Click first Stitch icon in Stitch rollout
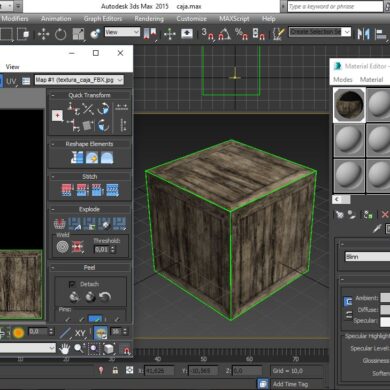The width and height of the screenshot is (390, 390). (67, 190)
